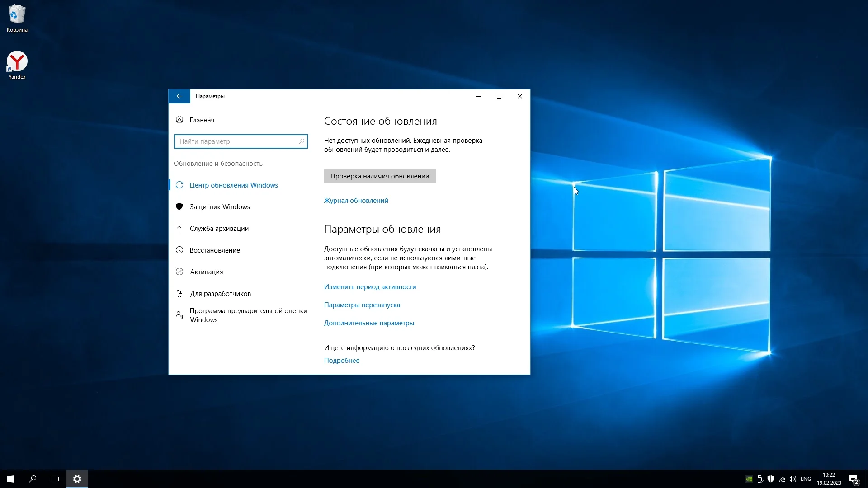Image resolution: width=868 pixels, height=488 pixels.
Task: Open Восстановление section
Action: (x=215, y=250)
